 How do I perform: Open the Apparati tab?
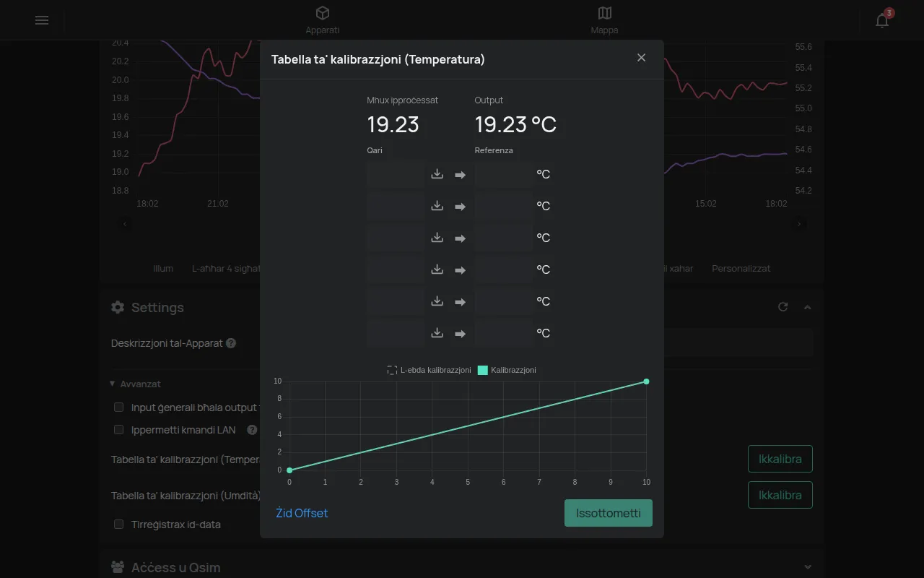(323, 20)
